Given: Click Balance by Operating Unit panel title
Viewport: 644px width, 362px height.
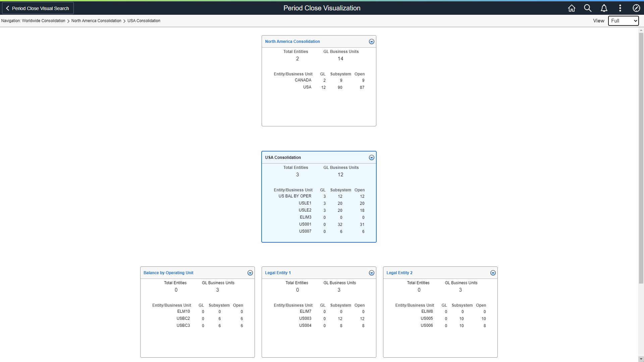Looking at the screenshot, I should pos(168,272).
